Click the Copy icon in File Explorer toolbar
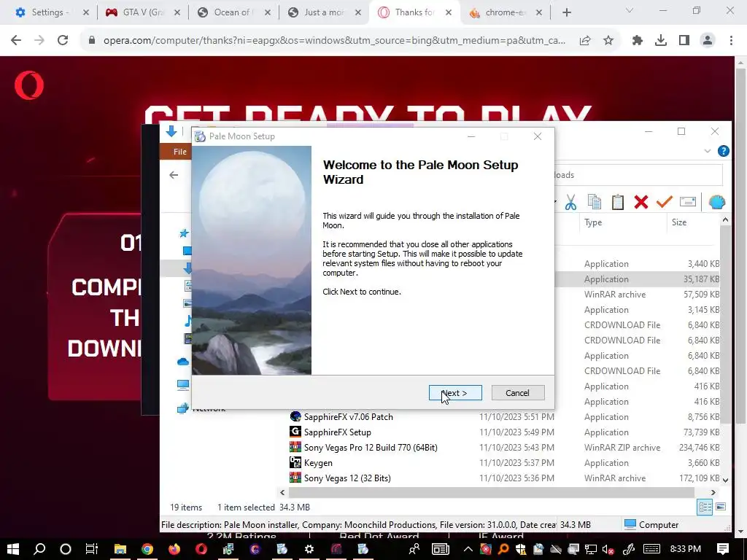 click(x=594, y=202)
